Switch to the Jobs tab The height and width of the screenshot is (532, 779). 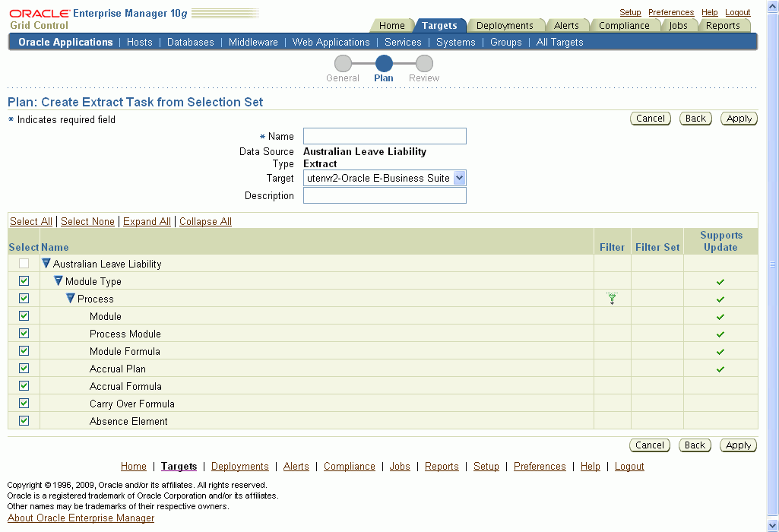tap(678, 25)
